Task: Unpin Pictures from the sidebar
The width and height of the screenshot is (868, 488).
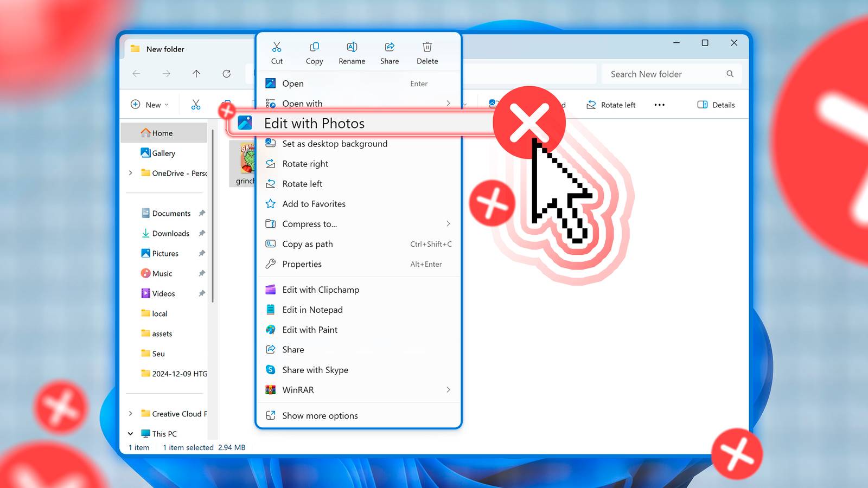Action: coord(201,253)
